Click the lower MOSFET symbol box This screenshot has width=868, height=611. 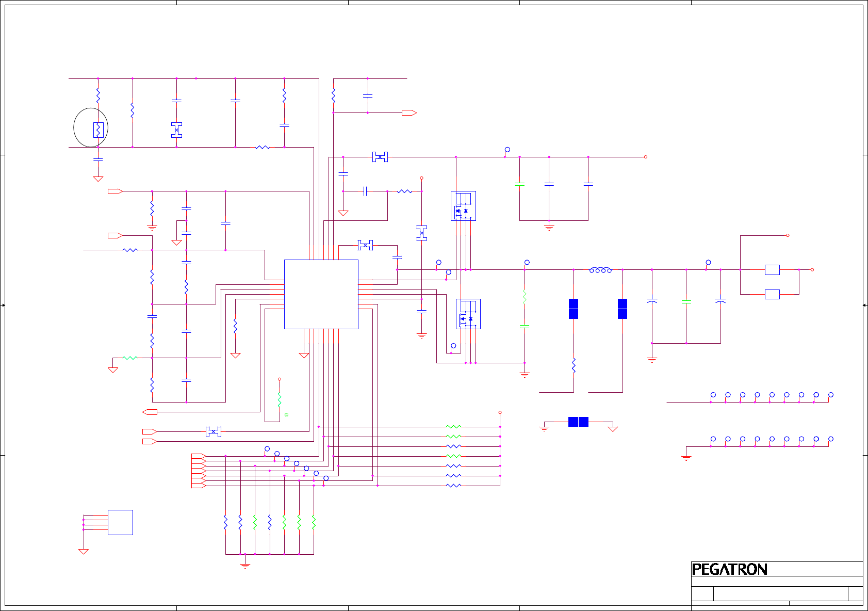tap(468, 314)
